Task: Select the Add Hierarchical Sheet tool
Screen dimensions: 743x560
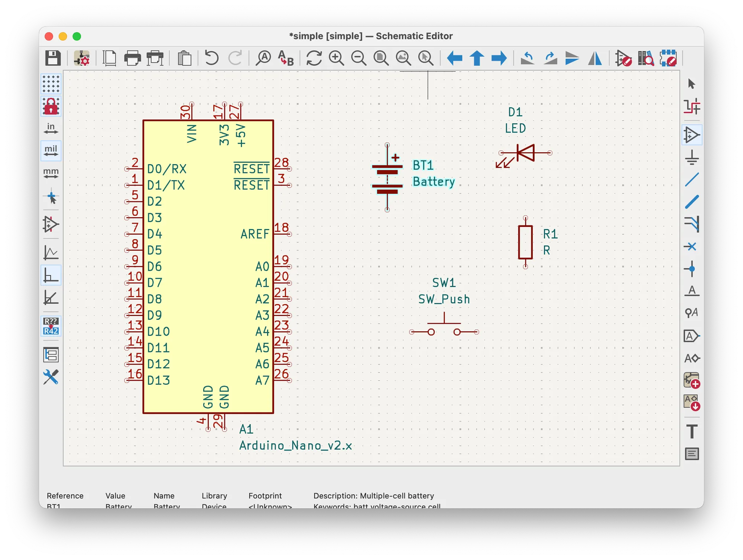Action: pyautogui.click(x=692, y=381)
